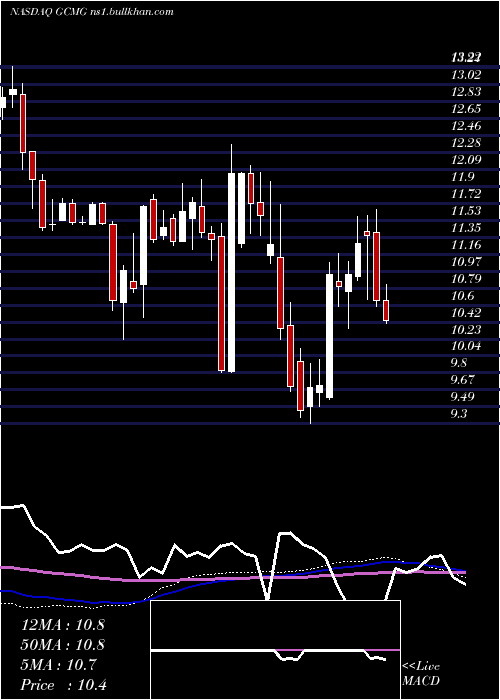Viewport: 500px width, 700px height.
Task: Click the 12.09 price axis label
Action: click(466, 160)
